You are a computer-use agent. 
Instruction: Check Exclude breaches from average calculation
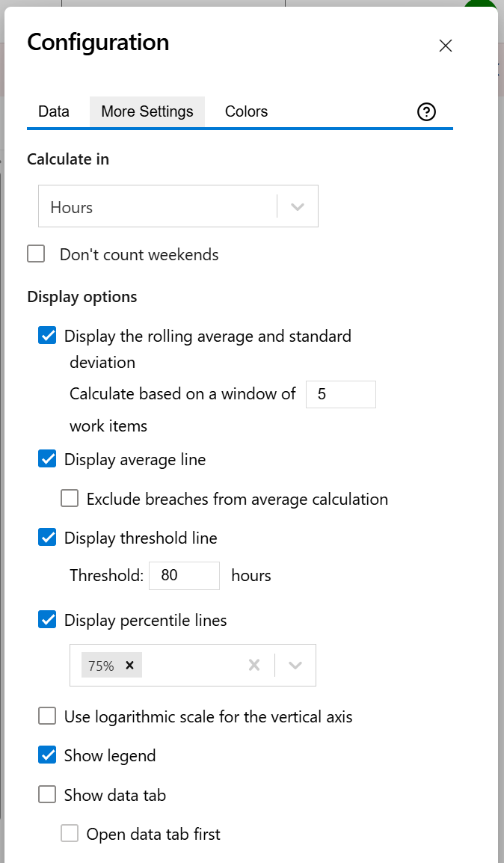point(70,498)
